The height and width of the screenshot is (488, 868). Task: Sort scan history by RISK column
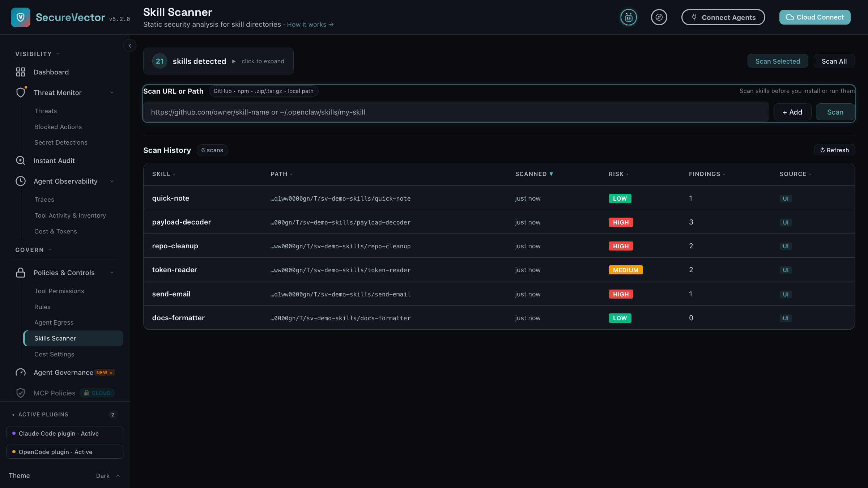coord(618,174)
